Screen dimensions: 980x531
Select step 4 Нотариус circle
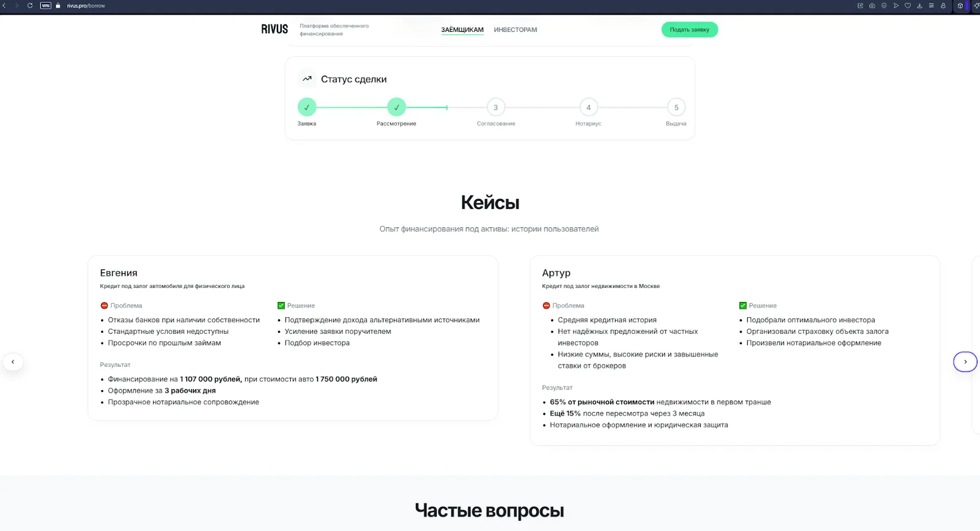pos(589,107)
